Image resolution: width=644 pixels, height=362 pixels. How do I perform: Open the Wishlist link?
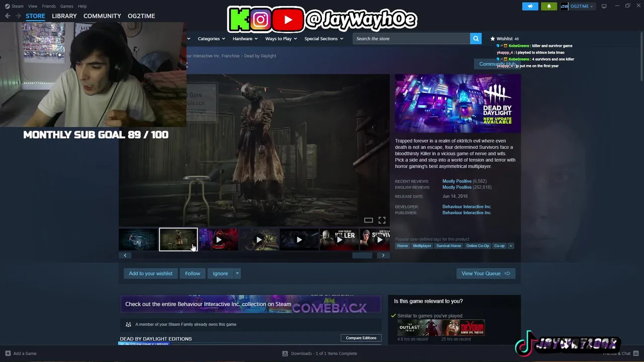[x=504, y=39]
